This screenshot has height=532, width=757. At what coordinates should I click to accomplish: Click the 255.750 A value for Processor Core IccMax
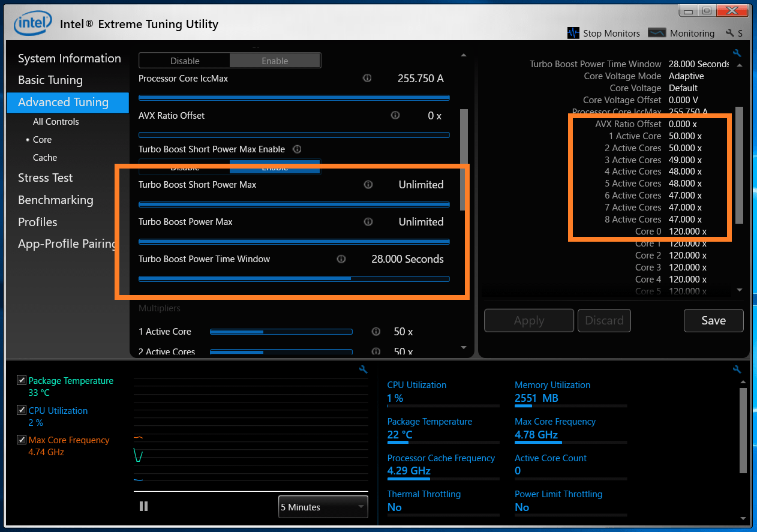point(420,79)
